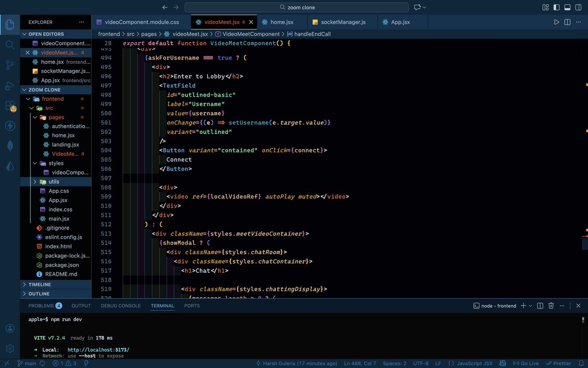
Task: Open the Extensions view with warning badge
Action: (10, 105)
